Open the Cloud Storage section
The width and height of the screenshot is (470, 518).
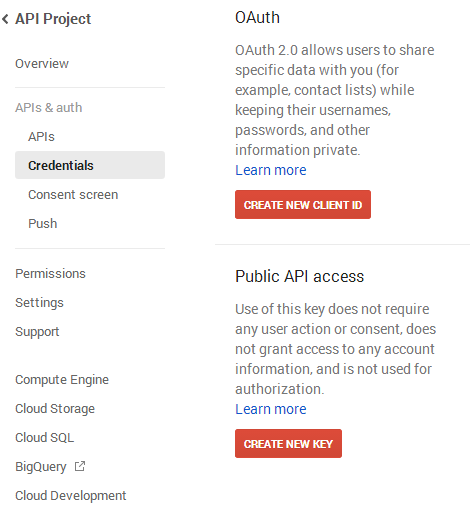[55, 409]
